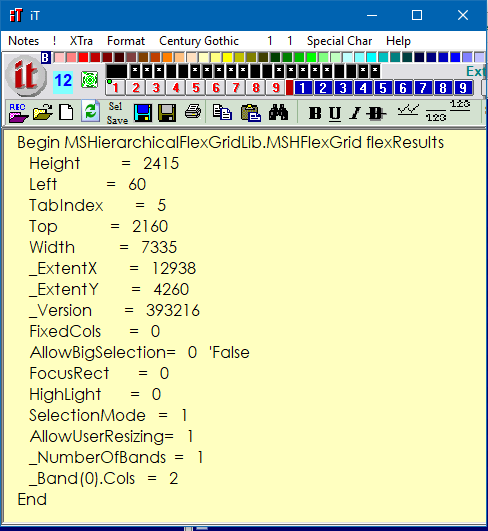Toggle underline formatting
488x531 pixels.
(335, 113)
